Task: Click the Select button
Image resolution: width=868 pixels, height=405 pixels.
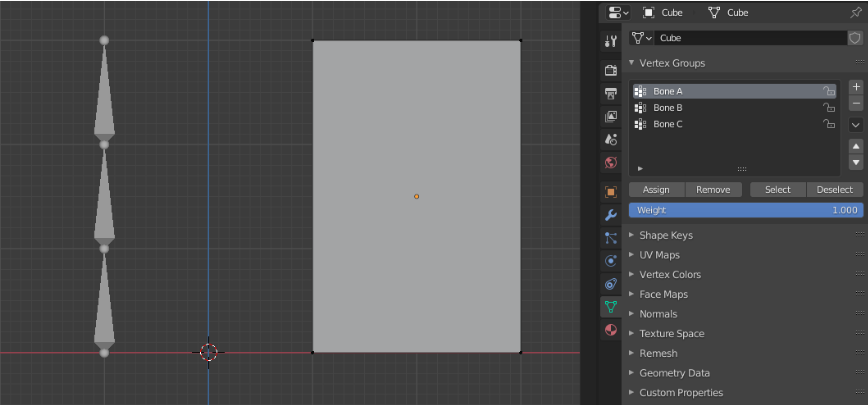Action: pyautogui.click(x=778, y=190)
